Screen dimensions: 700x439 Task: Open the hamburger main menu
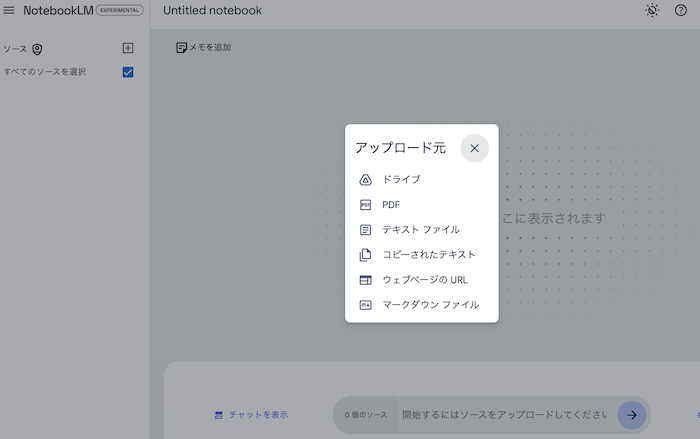pos(9,10)
